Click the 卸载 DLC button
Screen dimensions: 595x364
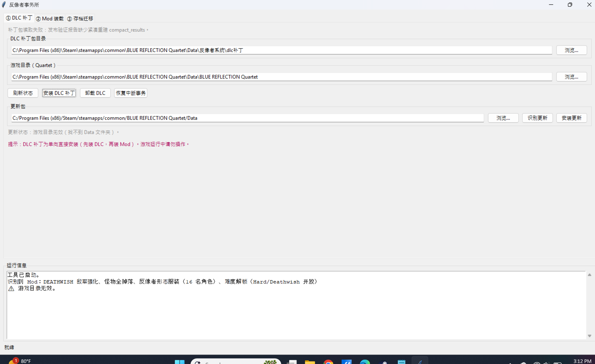point(95,93)
